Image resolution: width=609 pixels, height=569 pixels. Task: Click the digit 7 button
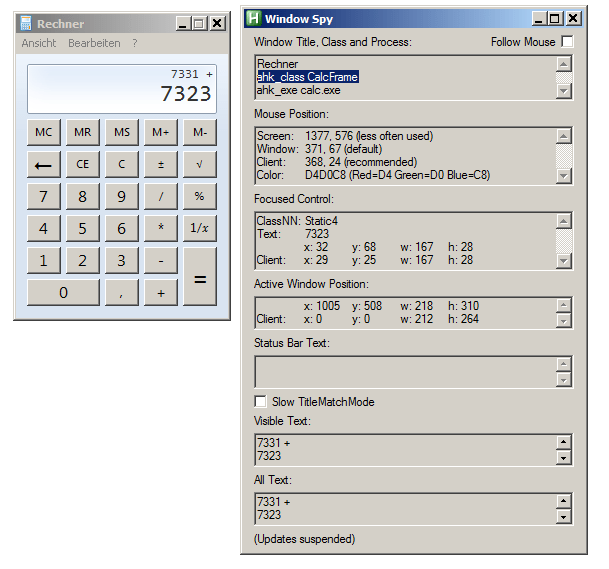pos(44,196)
